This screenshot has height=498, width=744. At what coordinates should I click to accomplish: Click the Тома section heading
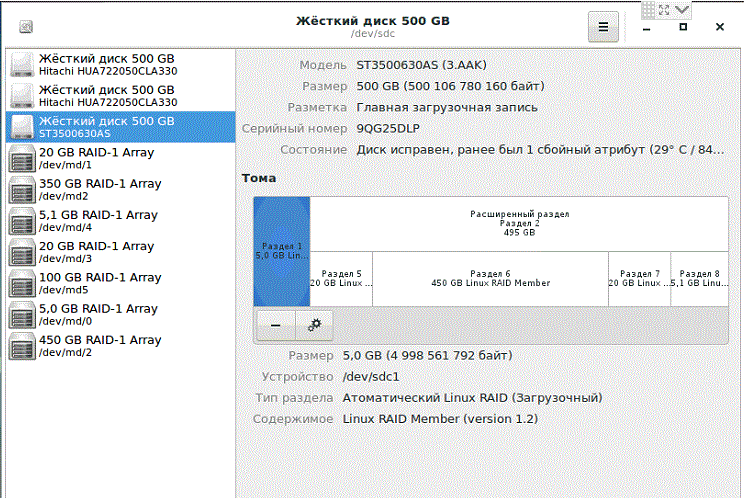pyautogui.click(x=259, y=178)
